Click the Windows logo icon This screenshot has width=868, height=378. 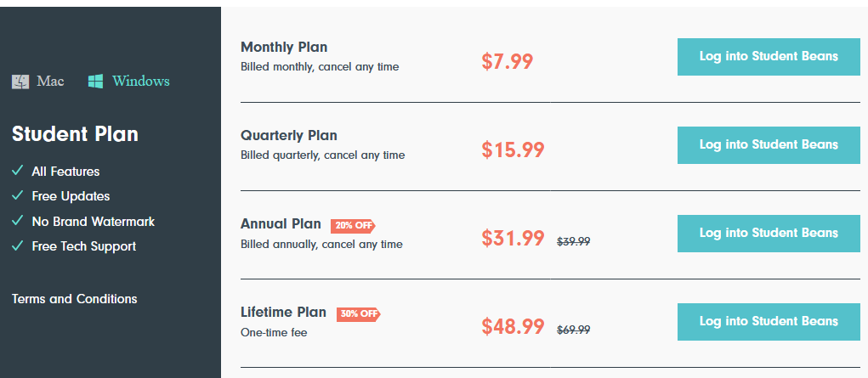pos(96,82)
